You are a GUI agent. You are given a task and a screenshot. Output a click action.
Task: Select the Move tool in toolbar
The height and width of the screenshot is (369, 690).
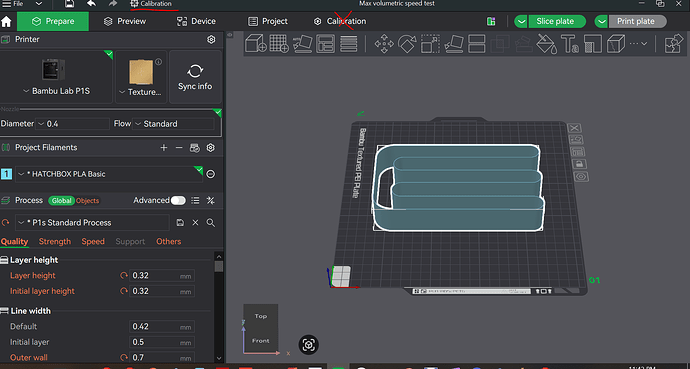384,44
